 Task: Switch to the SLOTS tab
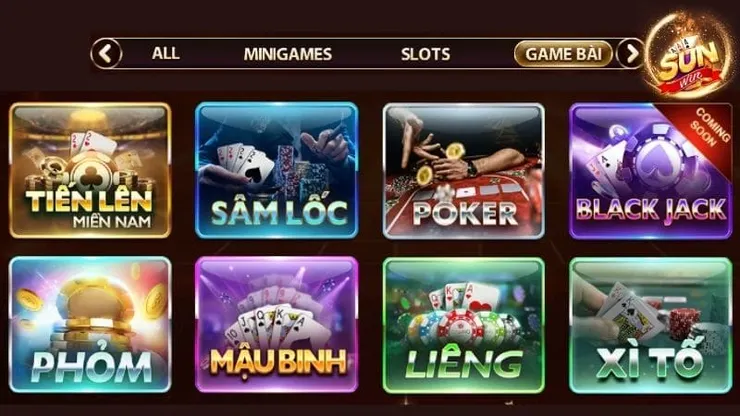[425, 54]
